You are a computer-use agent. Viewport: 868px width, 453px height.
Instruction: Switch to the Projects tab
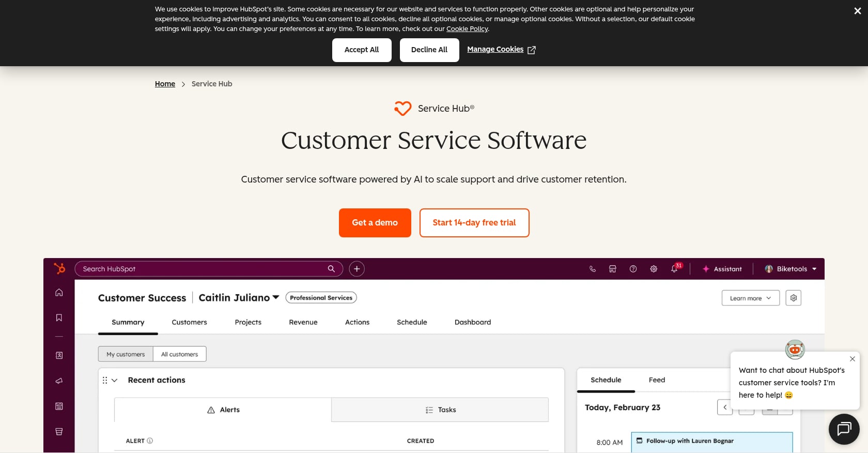[248, 322]
